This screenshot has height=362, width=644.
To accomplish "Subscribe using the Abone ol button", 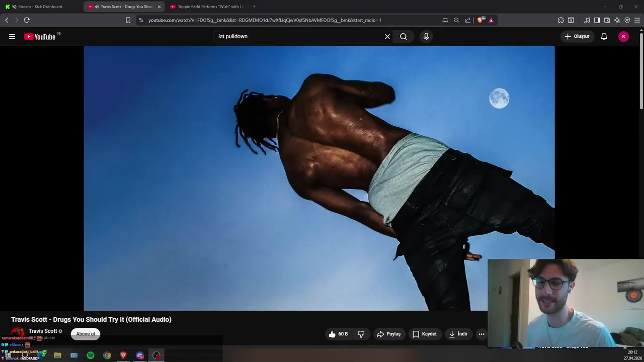I will 86,334.
